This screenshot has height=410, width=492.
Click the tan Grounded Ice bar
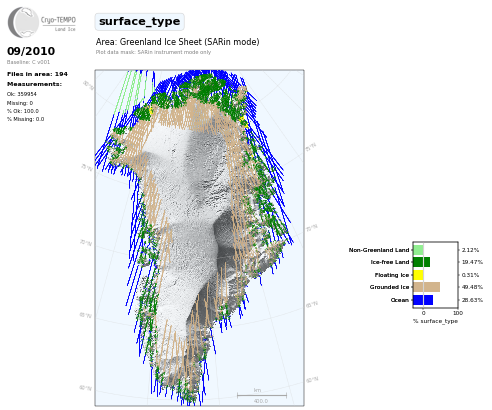tap(426, 287)
